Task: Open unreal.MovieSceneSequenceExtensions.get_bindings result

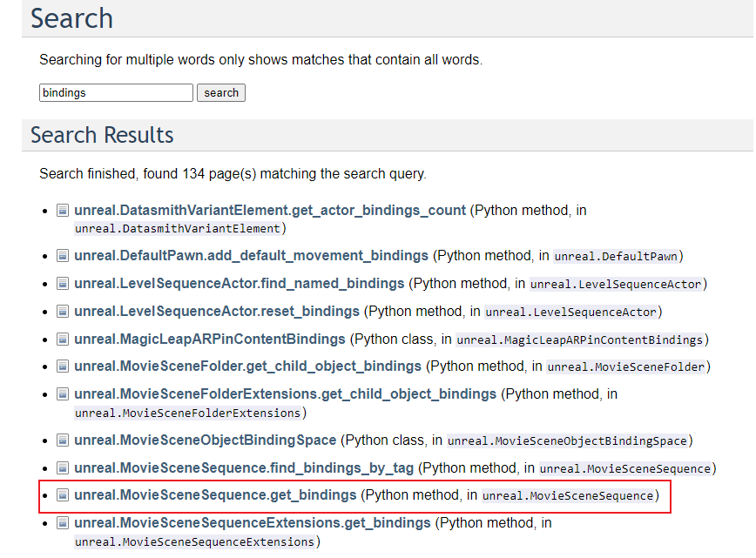Action: (x=252, y=523)
